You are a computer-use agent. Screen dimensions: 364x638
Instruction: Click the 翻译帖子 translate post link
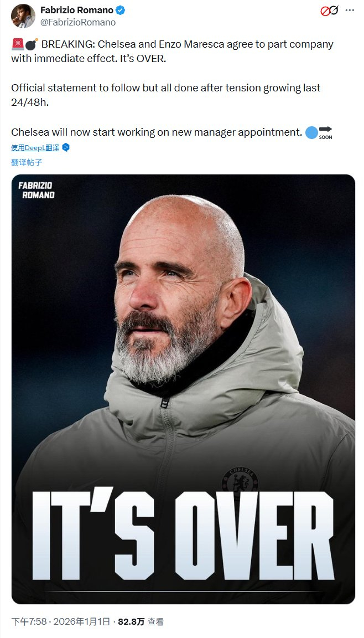point(27,162)
